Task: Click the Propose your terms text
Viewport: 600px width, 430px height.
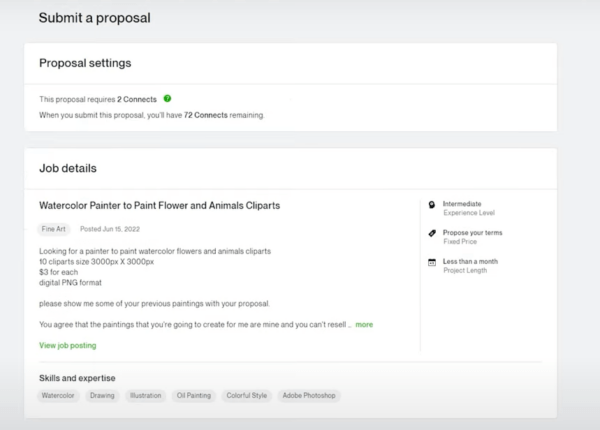Action: click(x=473, y=233)
